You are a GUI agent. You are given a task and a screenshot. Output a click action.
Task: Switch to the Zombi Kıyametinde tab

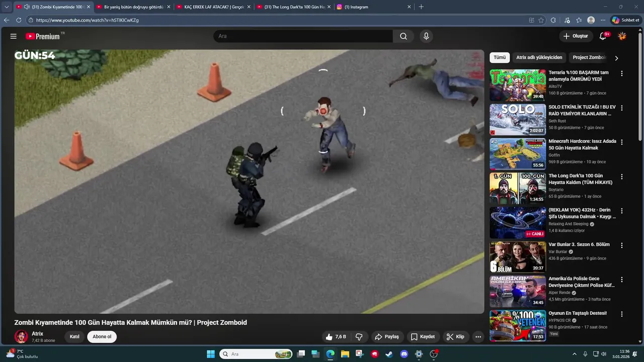pos(52,7)
